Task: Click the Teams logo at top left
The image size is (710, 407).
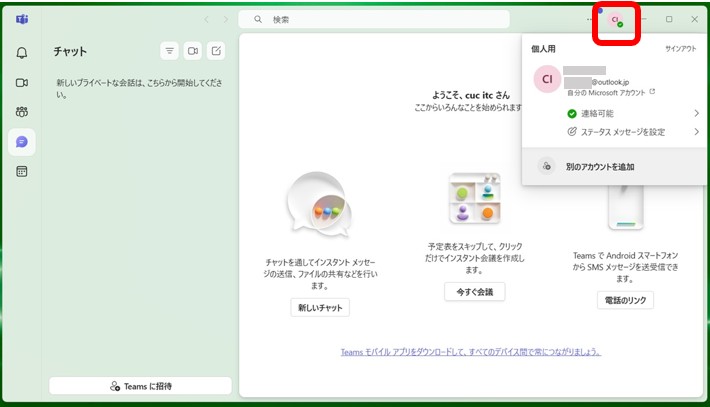Action: (21, 19)
